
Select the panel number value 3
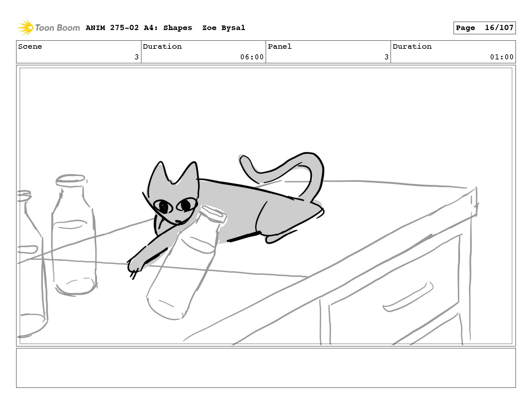click(386, 57)
